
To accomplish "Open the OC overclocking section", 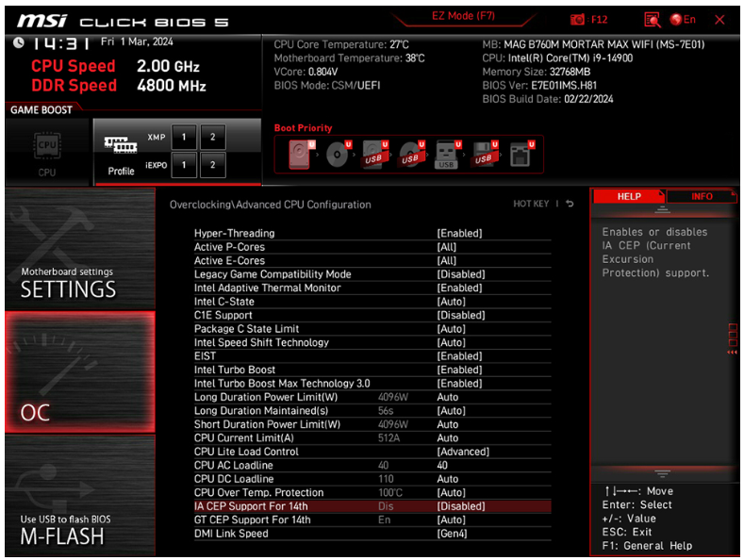I will tap(80, 372).
